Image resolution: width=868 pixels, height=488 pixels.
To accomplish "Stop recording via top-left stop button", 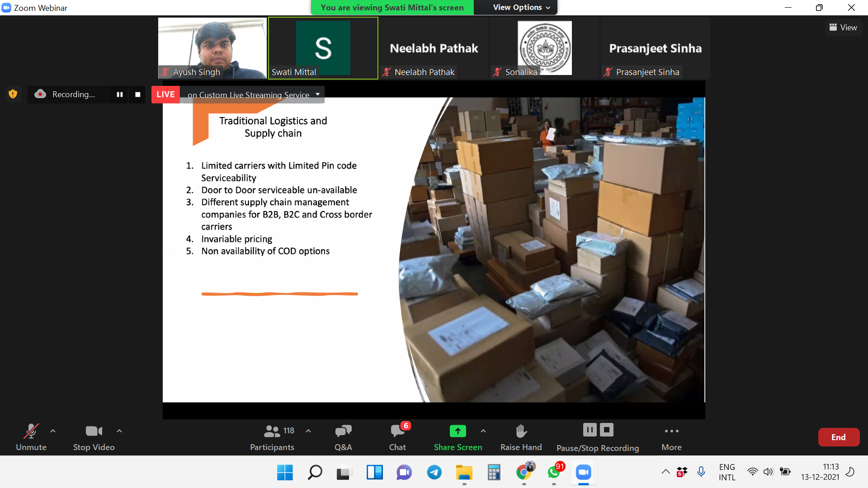I will click(138, 94).
